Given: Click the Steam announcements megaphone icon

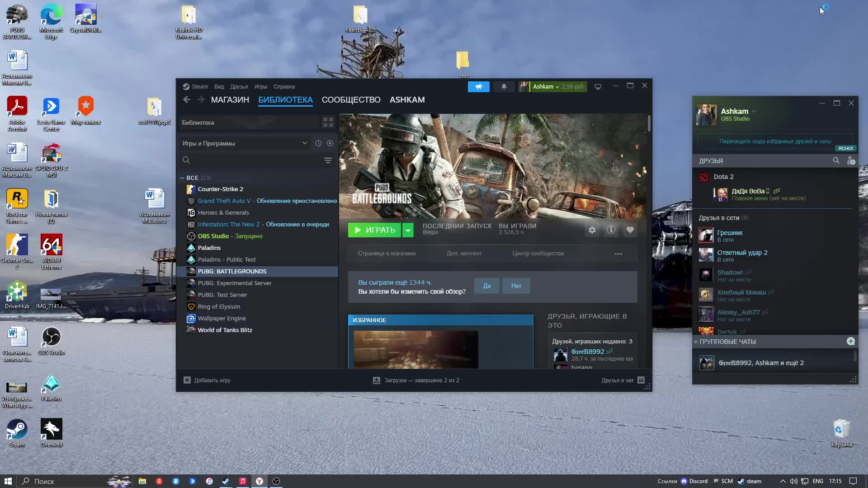Looking at the screenshot, I should coord(478,86).
